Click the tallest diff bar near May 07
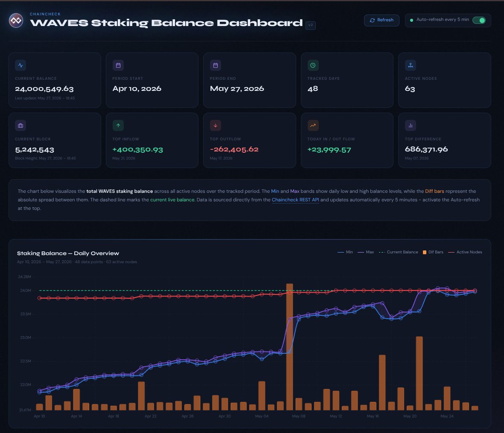 (289, 347)
